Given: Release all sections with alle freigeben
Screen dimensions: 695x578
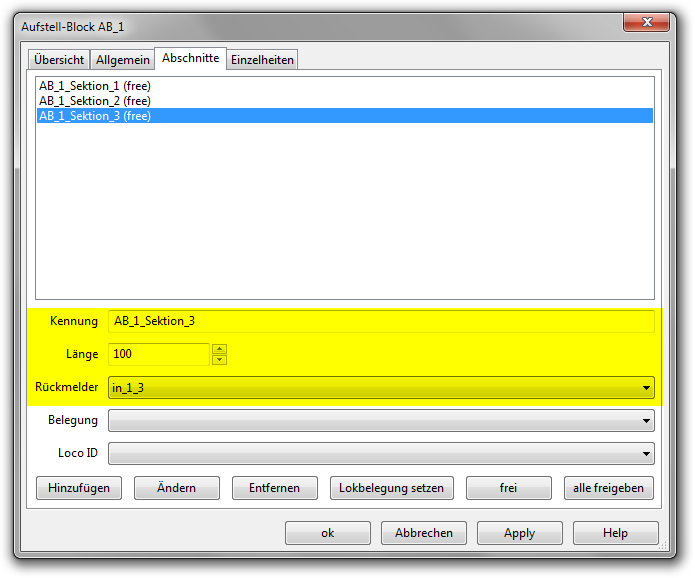Looking at the screenshot, I should [x=609, y=488].
